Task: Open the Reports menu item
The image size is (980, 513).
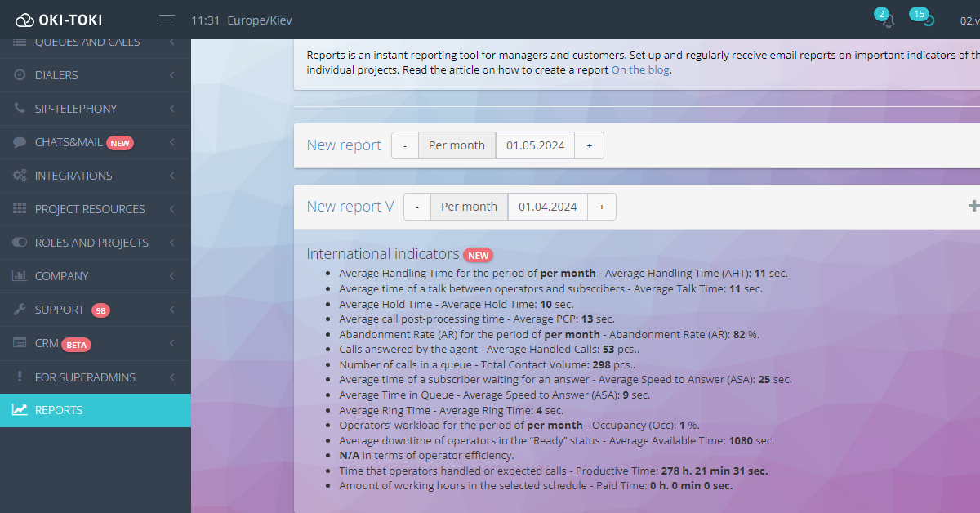Action: coord(59,410)
